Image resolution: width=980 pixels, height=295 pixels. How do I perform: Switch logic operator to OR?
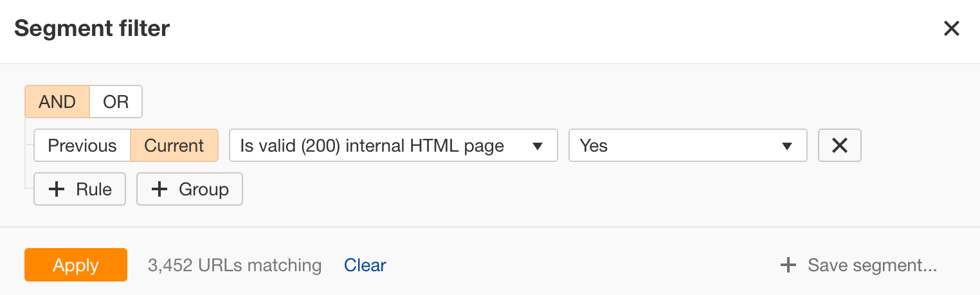116,102
